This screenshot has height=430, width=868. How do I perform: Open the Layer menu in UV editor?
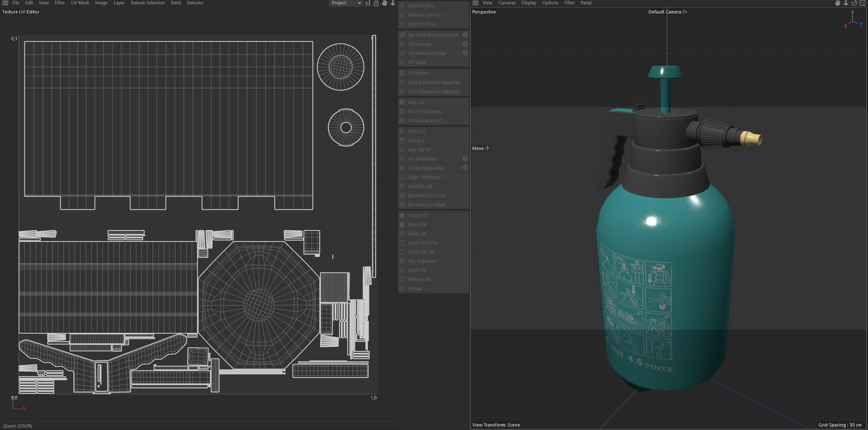point(119,3)
